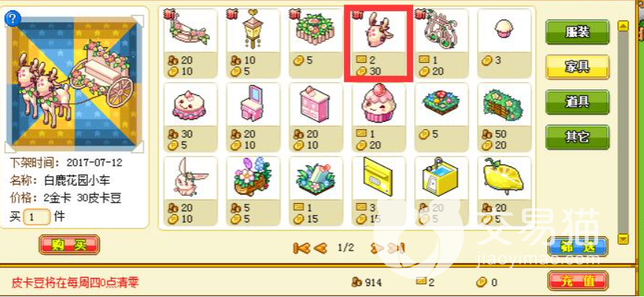
Task: Pick the golden street lamp furniture item
Action: (253, 43)
